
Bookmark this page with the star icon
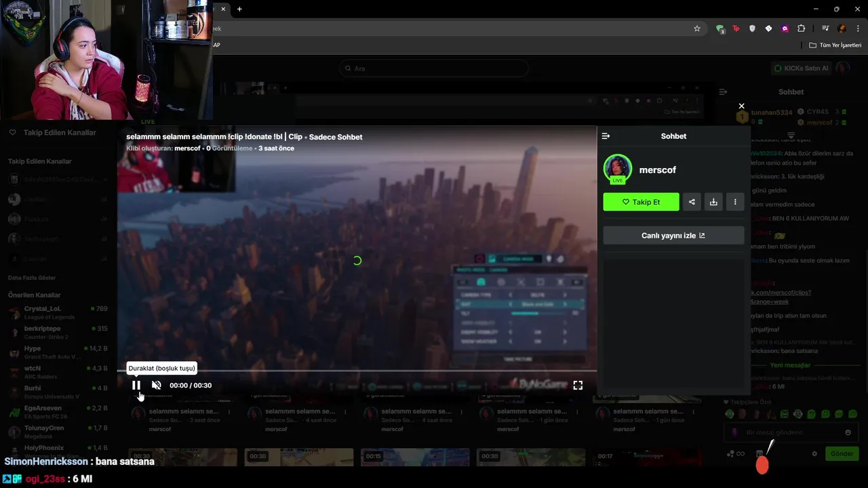pyautogui.click(x=697, y=28)
